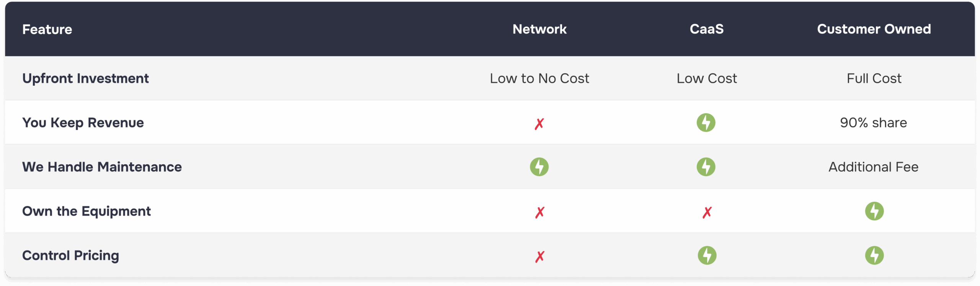Select the CaaS column header
The width and height of the screenshot is (980, 286).
(707, 29)
